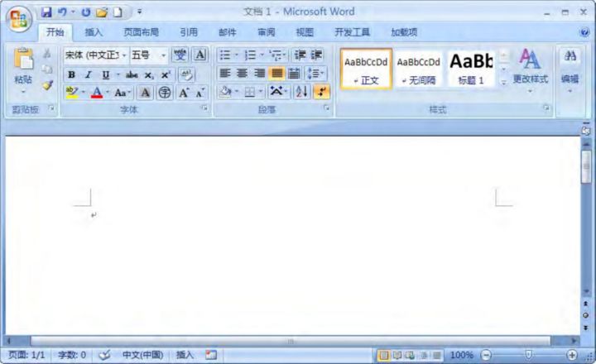Expand underline style dropdown arrow
Image resolution: width=596 pixels, height=364 pixels.
click(x=118, y=74)
